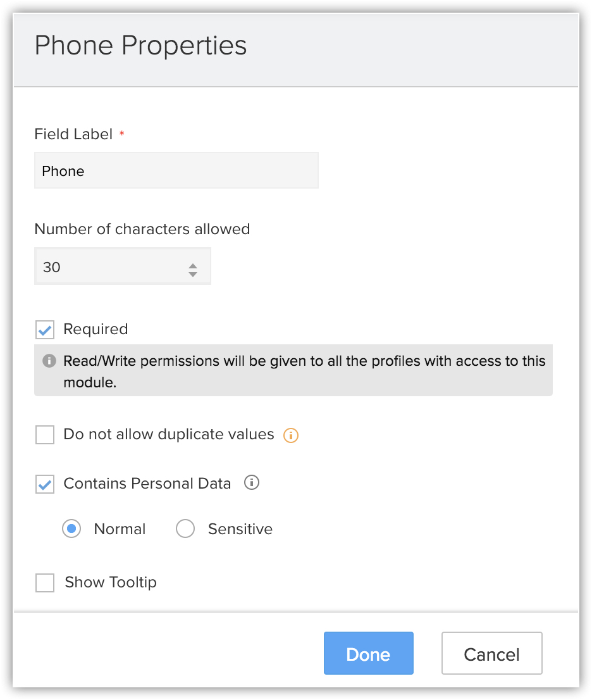Focus the Field Label text box
Screen dimensions: 592x700
pos(176,170)
